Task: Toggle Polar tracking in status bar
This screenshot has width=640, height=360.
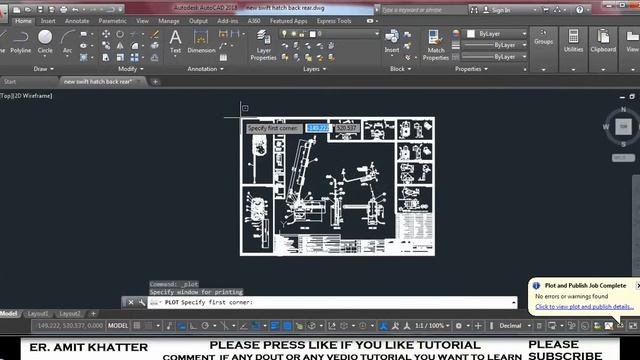Action: click(205, 326)
